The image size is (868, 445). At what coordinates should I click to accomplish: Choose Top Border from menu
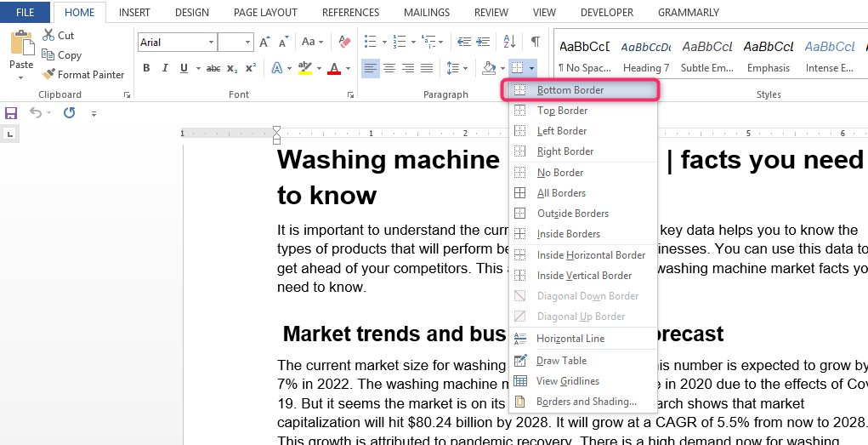[x=583, y=111]
